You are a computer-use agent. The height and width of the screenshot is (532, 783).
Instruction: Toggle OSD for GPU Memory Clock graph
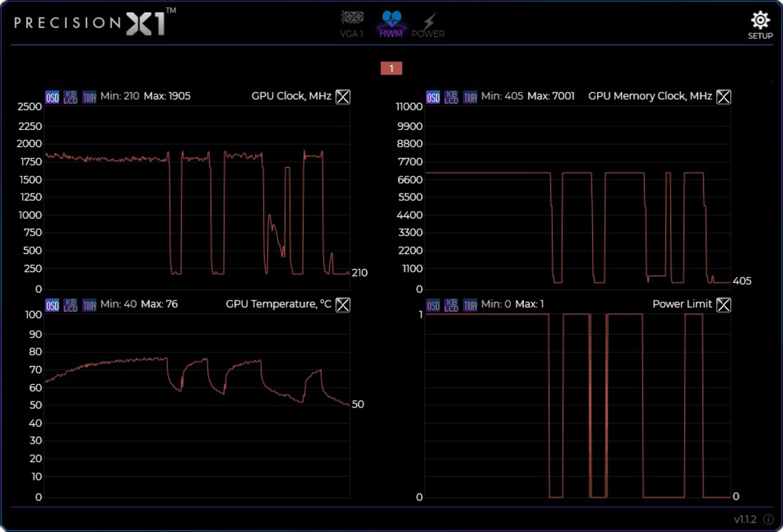[433, 97]
